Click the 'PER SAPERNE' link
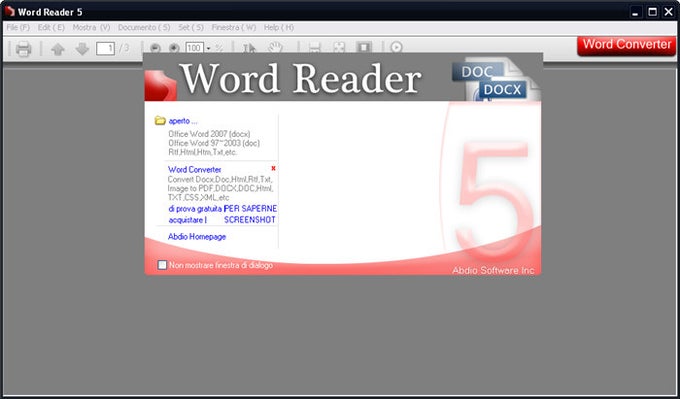680x399 pixels. click(250, 209)
